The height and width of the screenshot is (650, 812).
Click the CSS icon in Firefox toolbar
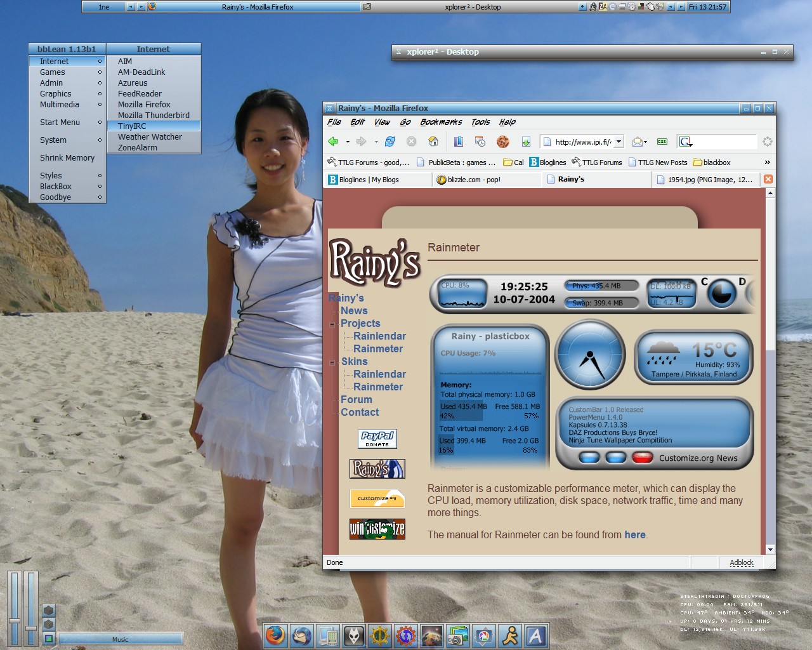[662, 142]
